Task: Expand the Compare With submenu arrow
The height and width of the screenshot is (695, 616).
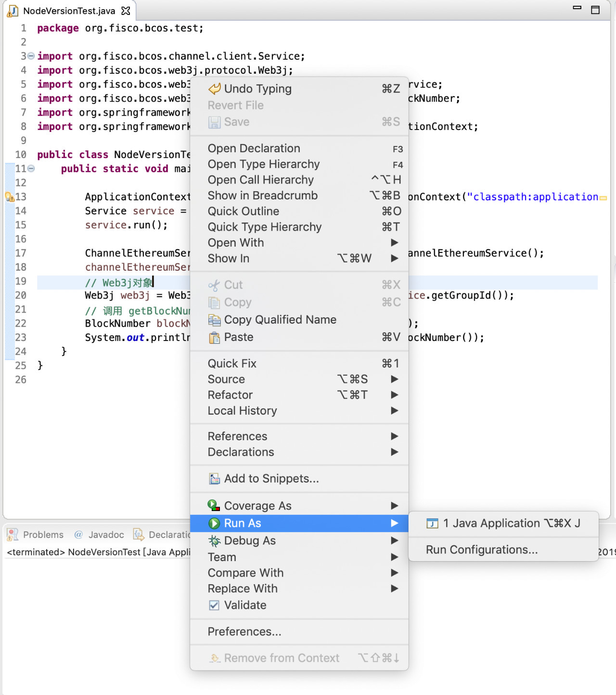Action: 395,573
